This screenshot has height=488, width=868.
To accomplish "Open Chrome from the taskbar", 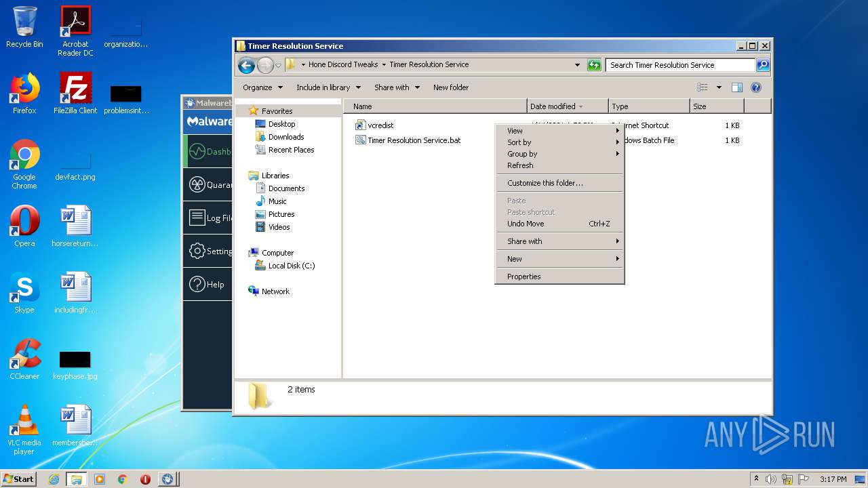I will (x=122, y=479).
